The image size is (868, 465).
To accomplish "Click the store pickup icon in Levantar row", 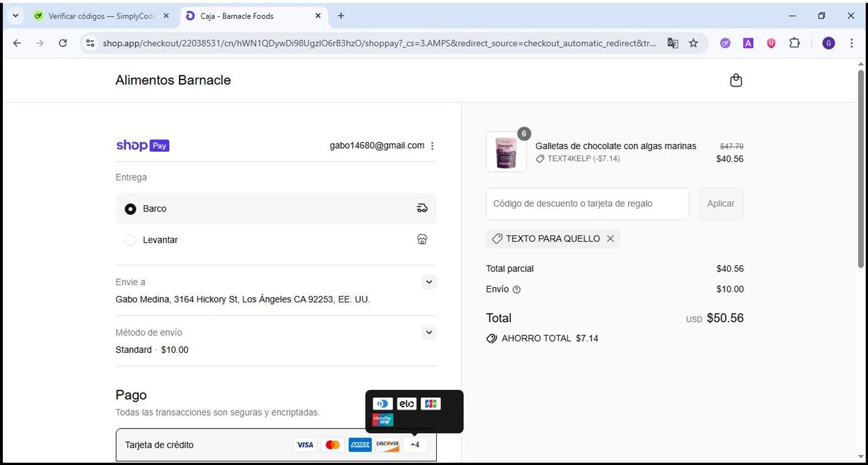I will (x=422, y=239).
